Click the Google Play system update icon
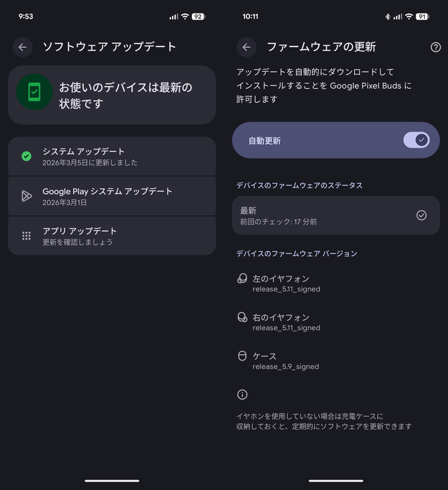 [26, 196]
